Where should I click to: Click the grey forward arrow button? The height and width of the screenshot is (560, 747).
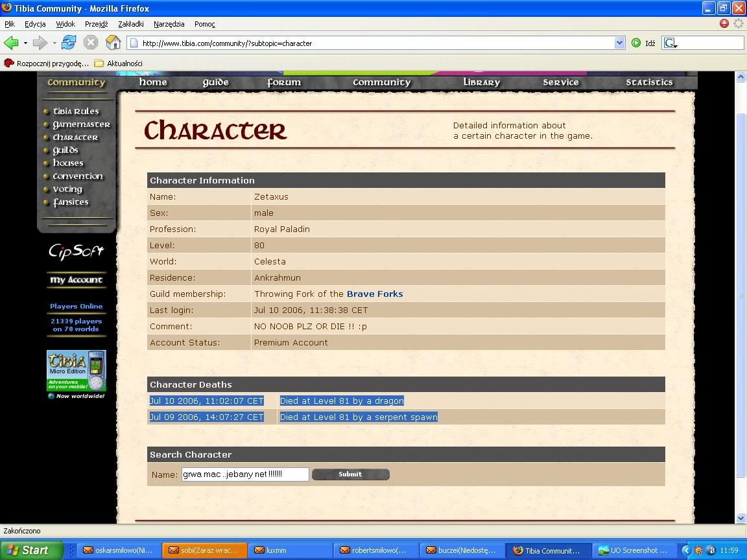pos(40,43)
